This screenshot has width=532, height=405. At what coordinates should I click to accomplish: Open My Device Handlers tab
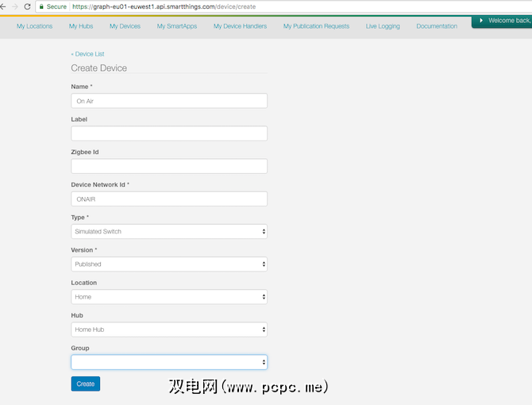[x=240, y=26]
